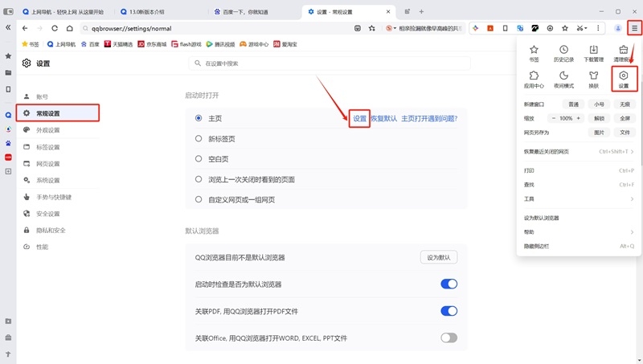Open 外观设置 in settings sidebar
Image resolution: width=643 pixels, height=364 pixels.
coord(58,130)
